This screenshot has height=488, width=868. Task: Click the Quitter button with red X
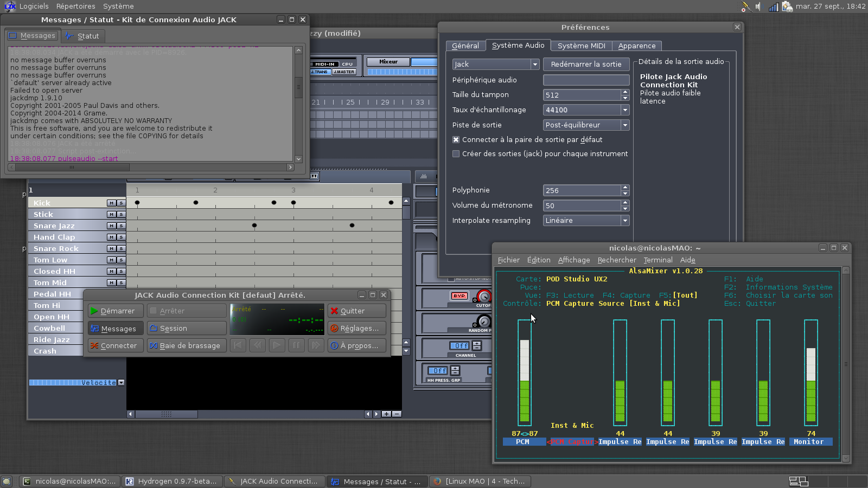pyautogui.click(x=356, y=311)
